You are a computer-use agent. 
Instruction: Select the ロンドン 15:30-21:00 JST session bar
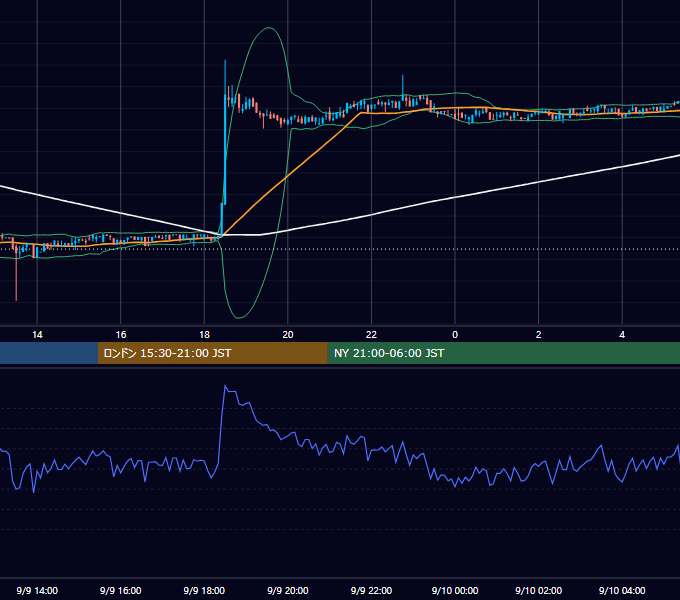click(x=212, y=353)
